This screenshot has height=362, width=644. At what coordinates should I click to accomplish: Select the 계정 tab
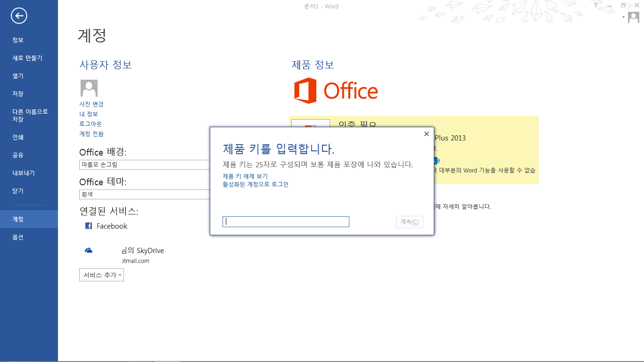29,219
